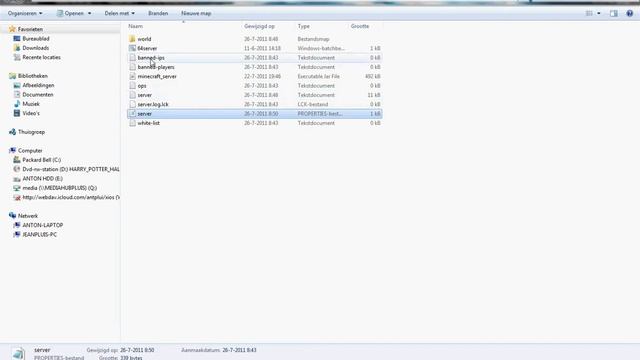The height and width of the screenshot is (360, 640).
Task: Open the Help question mark icon
Action: [630, 13]
